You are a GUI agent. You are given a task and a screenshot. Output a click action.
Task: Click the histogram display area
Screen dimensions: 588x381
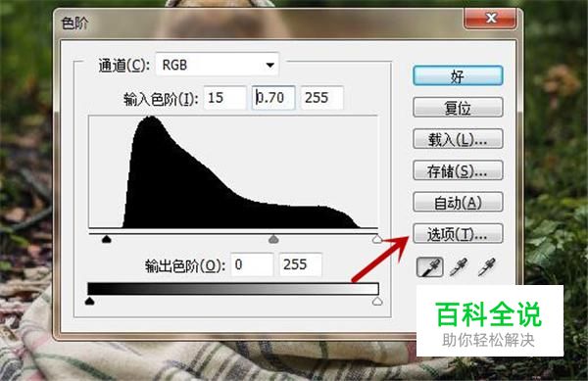click(233, 172)
